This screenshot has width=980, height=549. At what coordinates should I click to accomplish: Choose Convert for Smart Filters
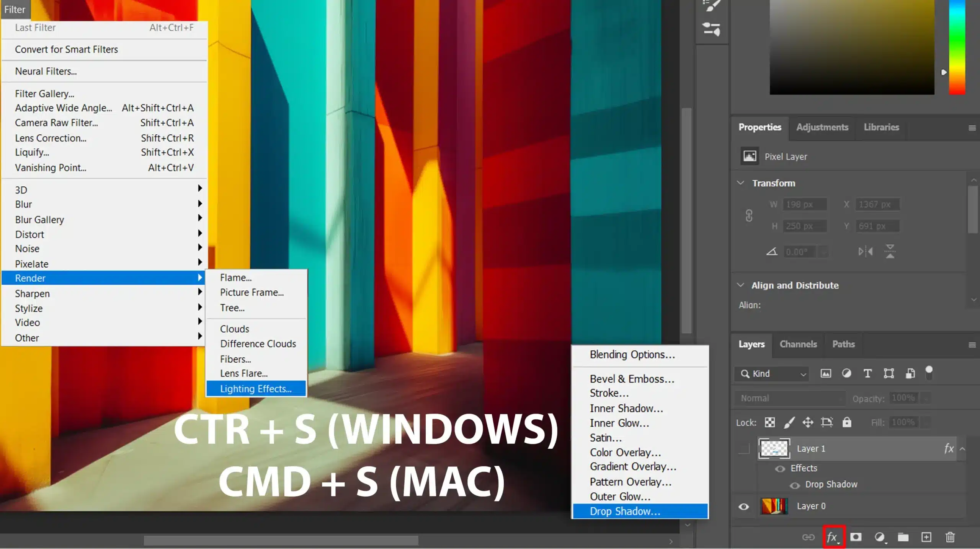pyautogui.click(x=104, y=49)
